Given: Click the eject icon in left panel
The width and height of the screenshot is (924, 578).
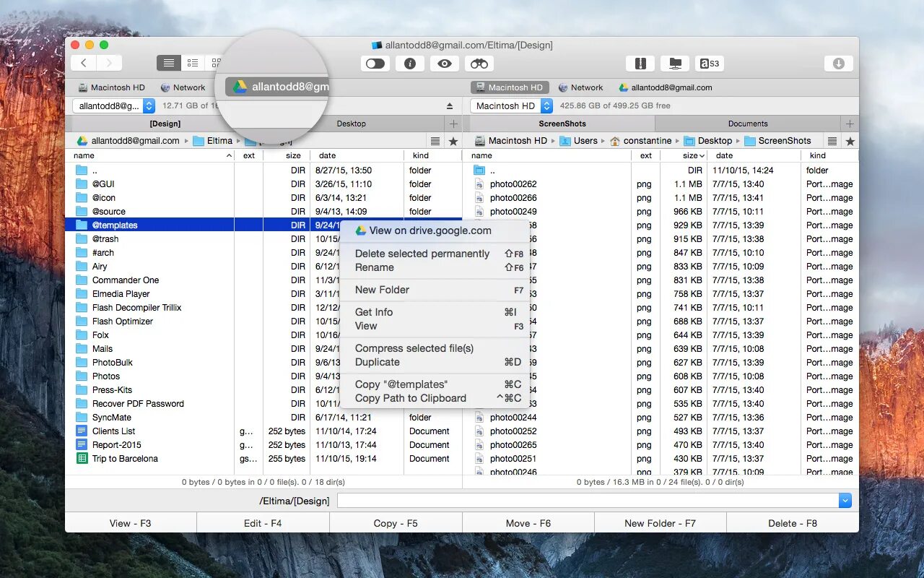Looking at the screenshot, I should click(450, 106).
